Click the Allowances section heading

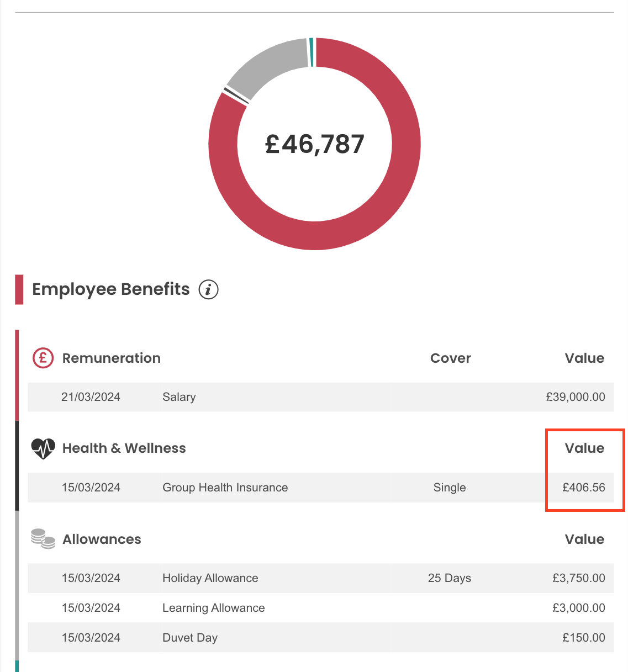click(x=102, y=539)
